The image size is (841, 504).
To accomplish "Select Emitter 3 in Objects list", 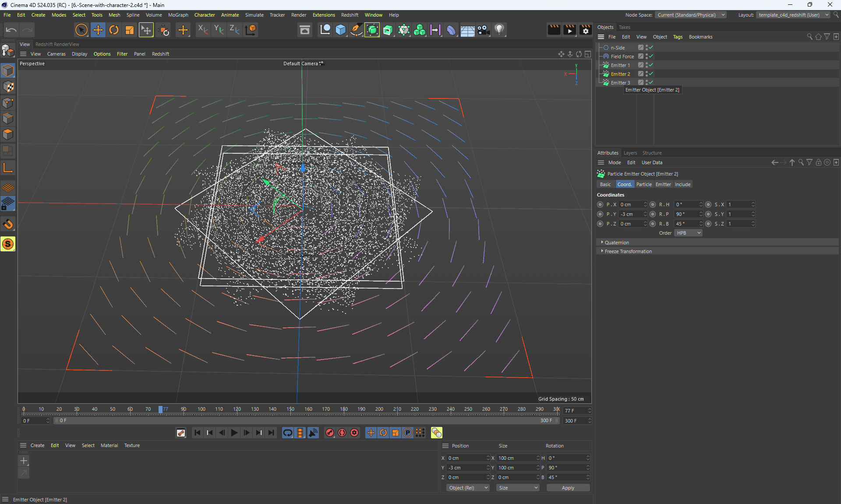I will pos(620,83).
